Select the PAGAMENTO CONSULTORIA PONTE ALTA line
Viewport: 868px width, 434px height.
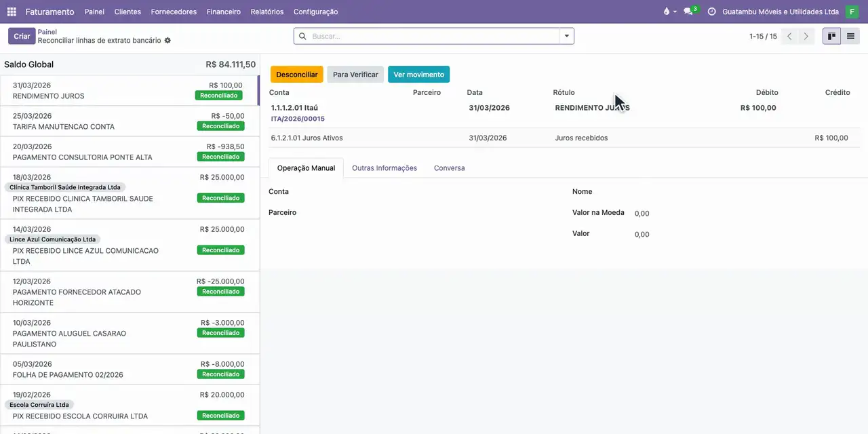[x=129, y=152]
